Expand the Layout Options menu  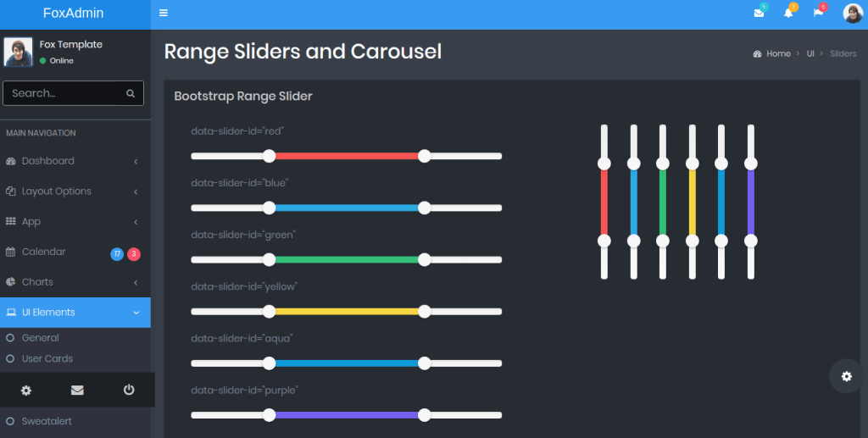pos(56,191)
